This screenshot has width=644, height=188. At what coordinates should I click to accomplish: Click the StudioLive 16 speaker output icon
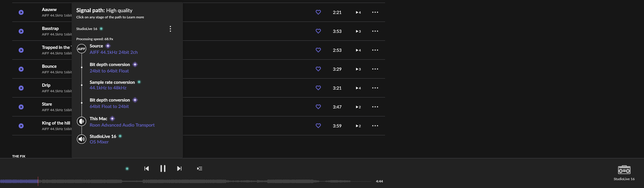(x=82, y=139)
